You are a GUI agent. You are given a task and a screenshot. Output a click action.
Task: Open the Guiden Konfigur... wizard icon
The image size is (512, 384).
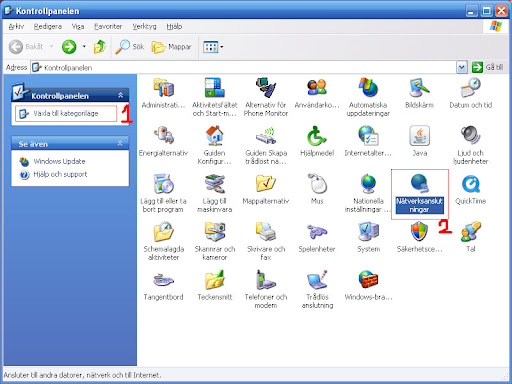coord(215,145)
